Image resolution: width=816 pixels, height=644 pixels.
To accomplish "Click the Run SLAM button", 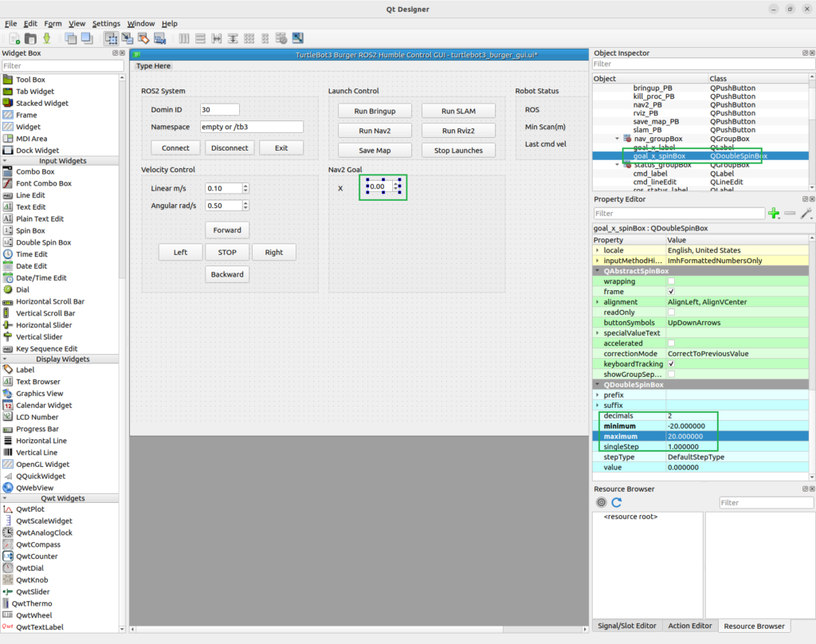I will point(458,111).
